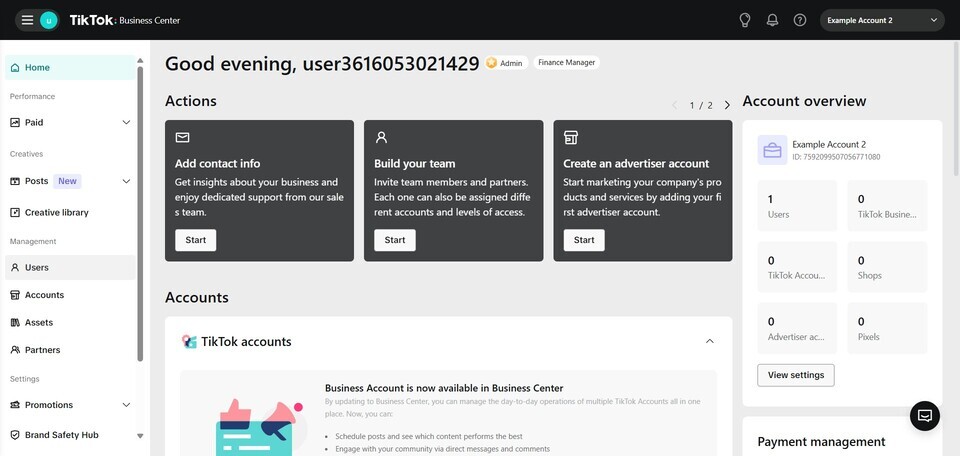Open the Shops count tile
The width and height of the screenshot is (960, 456).
tap(887, 267)
